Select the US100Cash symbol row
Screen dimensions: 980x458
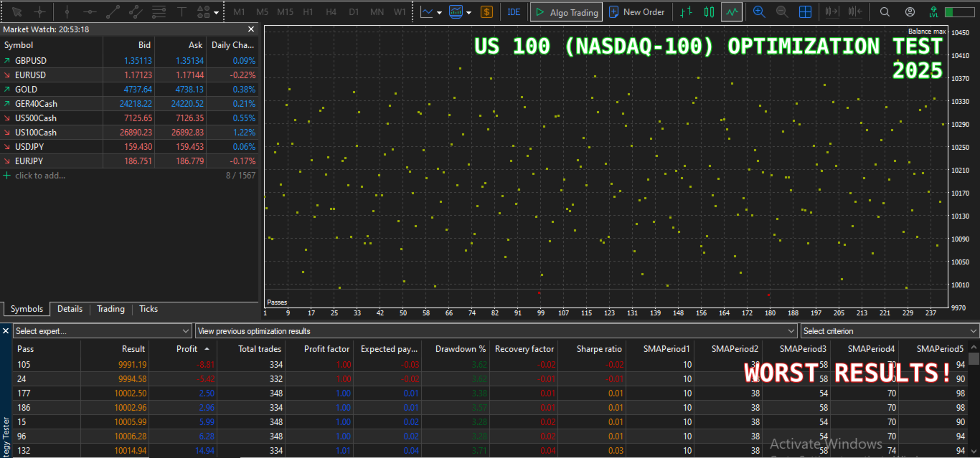pos(130,133)
